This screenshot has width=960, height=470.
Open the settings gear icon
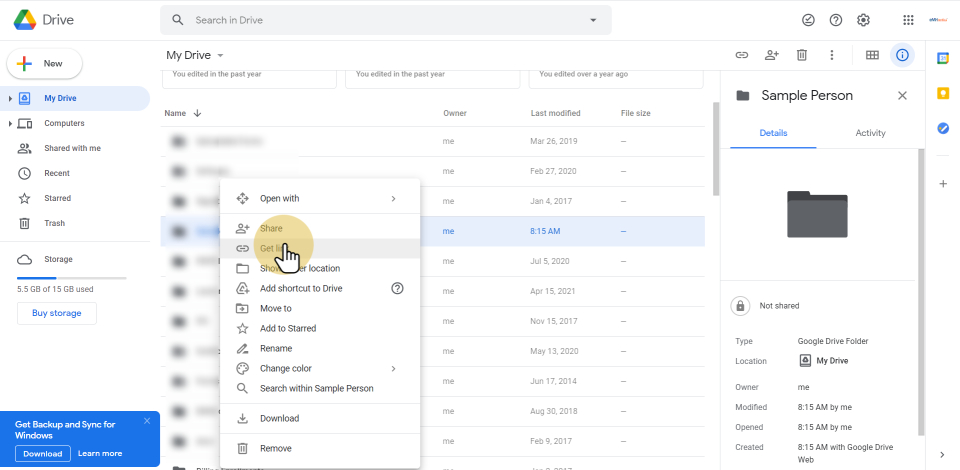[864, 20]
